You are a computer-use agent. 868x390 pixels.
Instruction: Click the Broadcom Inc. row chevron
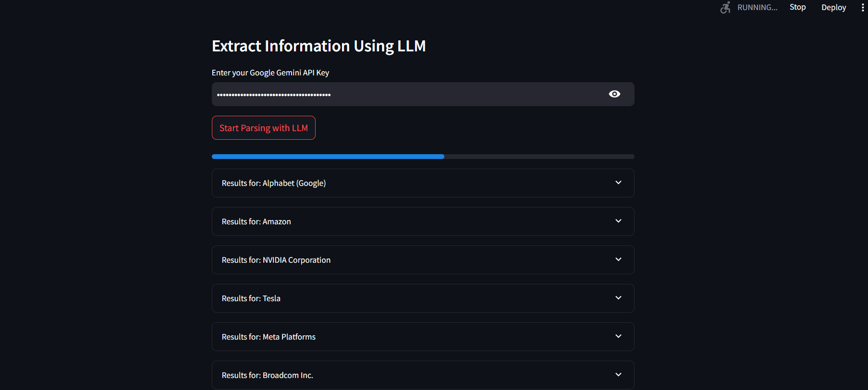tap(618, 375)
